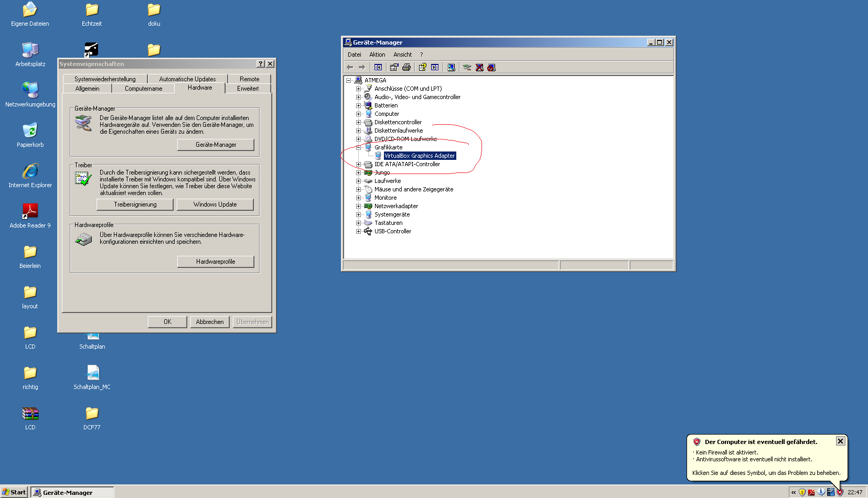Click the scan for hardware changes icon

(451, 67)
